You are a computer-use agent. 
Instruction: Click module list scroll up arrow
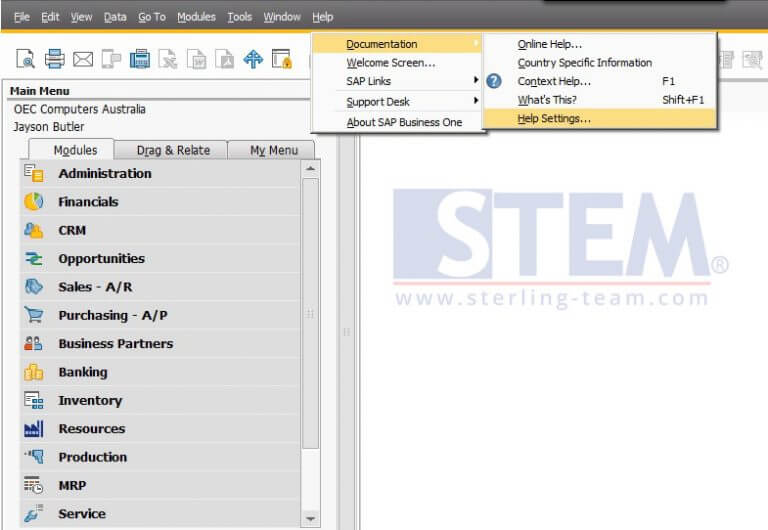coord(310,169)
